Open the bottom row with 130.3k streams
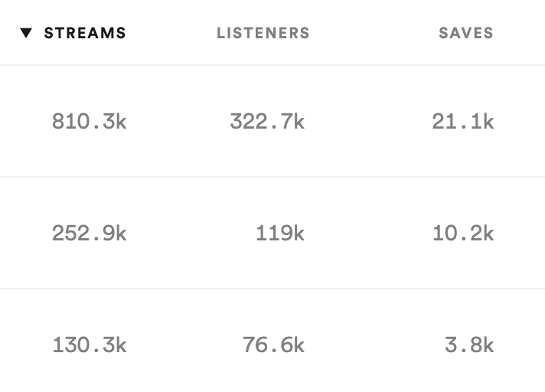The image size is (545, 392). (x=272, y=341)
